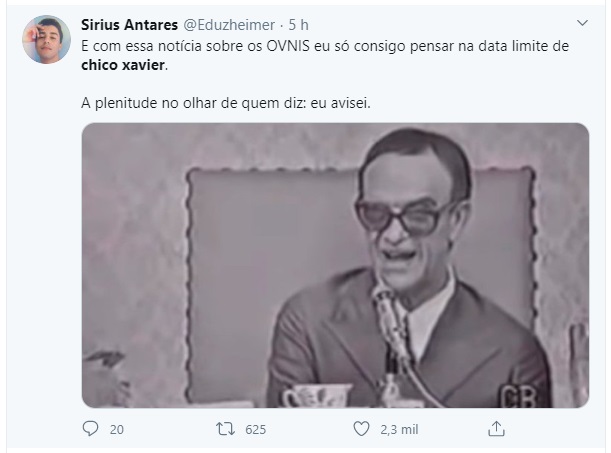Image resolution: width=611 pixels, height=453 pixels.
Task: Click the display name Sirius Antares
Action: (129, 25)
